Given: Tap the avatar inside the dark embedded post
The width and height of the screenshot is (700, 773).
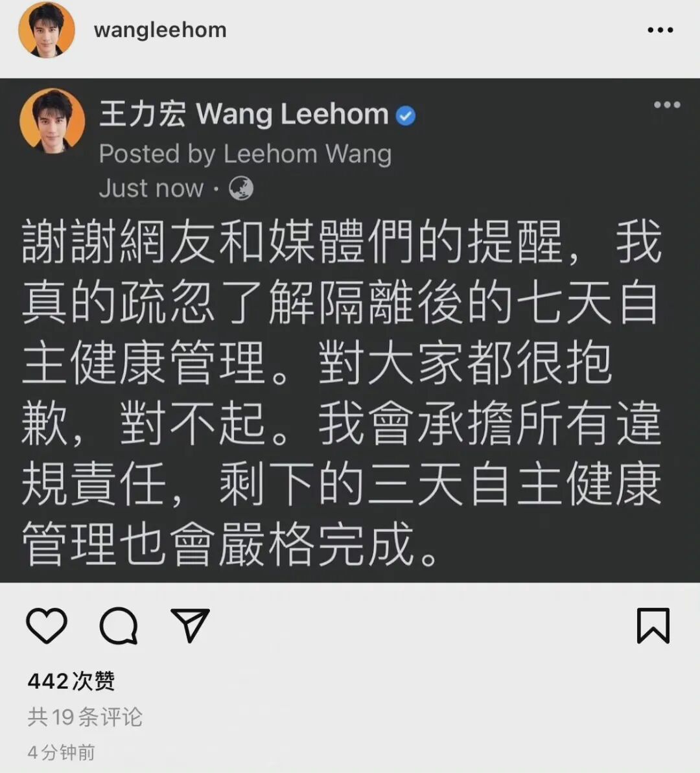Looking at the screenshot, I should click(52, 121).
